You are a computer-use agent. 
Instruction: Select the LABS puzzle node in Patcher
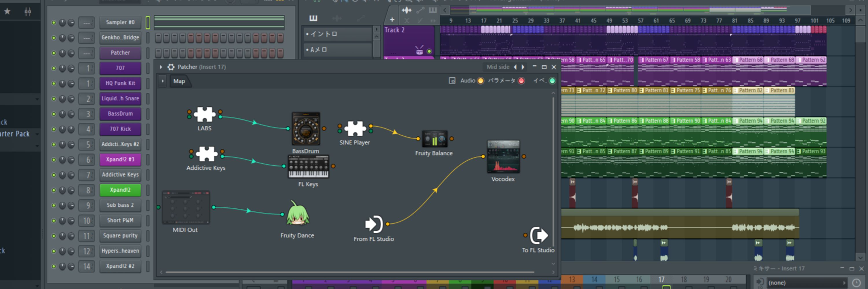pos(205,114)
